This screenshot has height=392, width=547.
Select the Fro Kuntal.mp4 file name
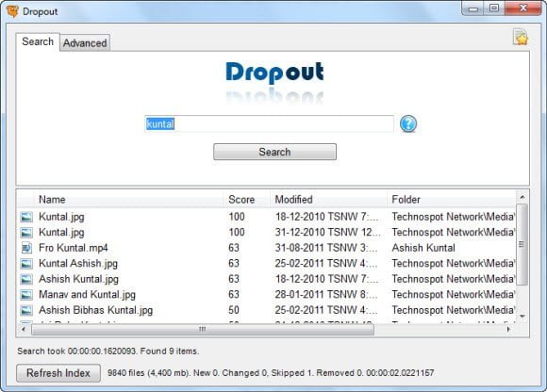pos(74,248)
